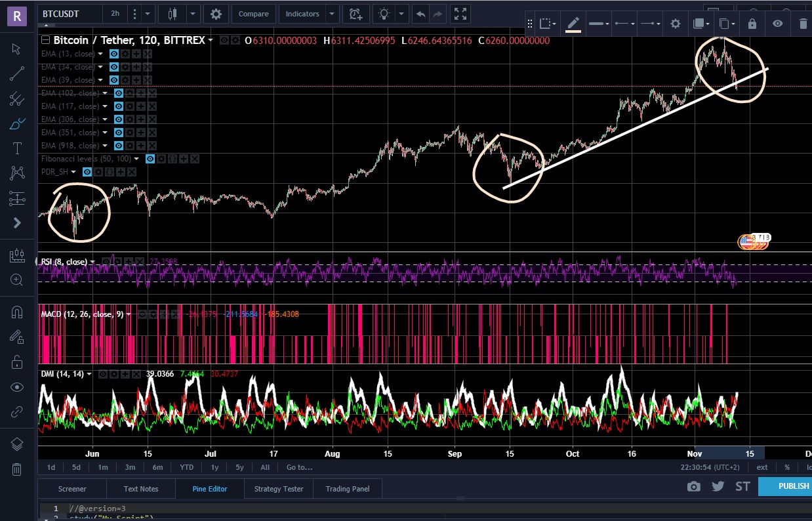The image size is (812, 521).
Task: Open the chart style dropdown arrow
Action: coord(193,14)
